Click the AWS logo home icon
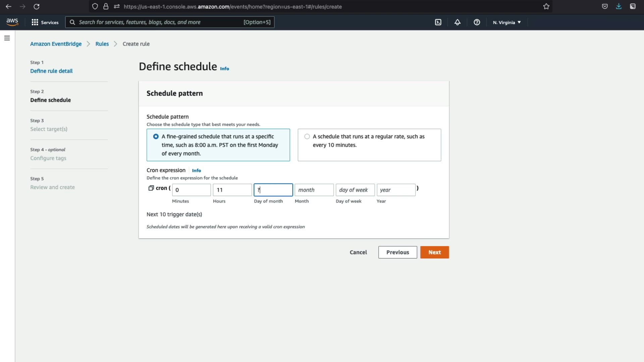644x362 pixels. tap(12, 22)
